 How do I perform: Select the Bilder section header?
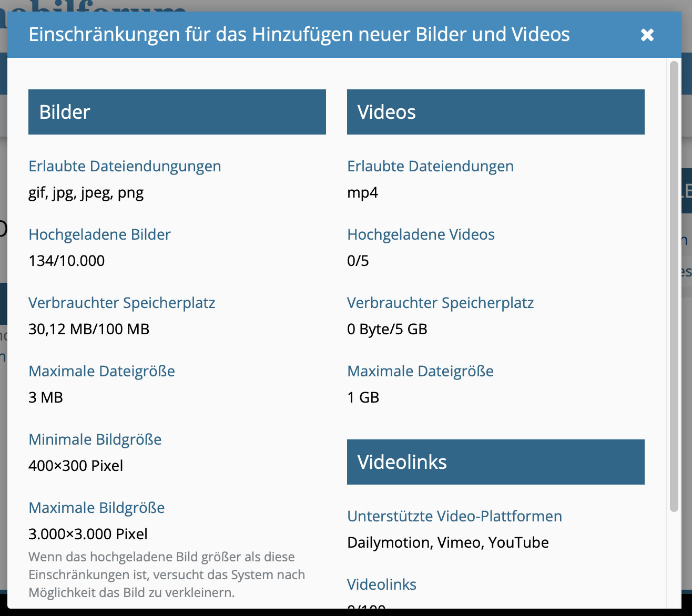click(177, 112)
